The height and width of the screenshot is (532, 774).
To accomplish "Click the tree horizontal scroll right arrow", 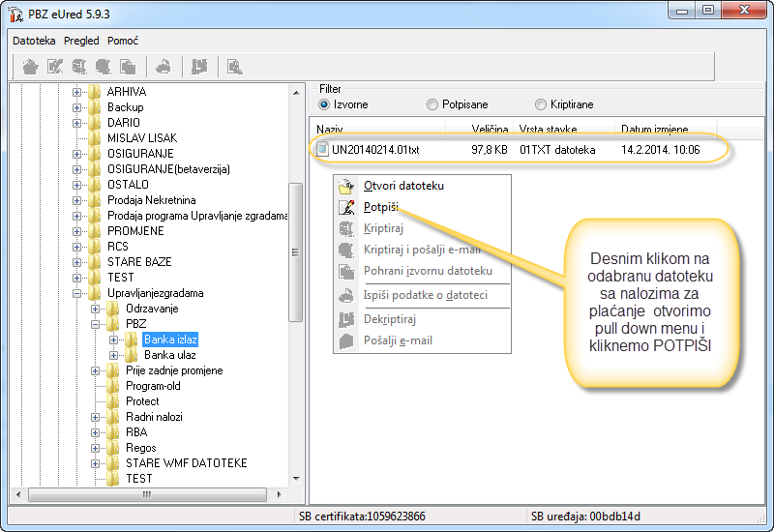I will point(279,494).
